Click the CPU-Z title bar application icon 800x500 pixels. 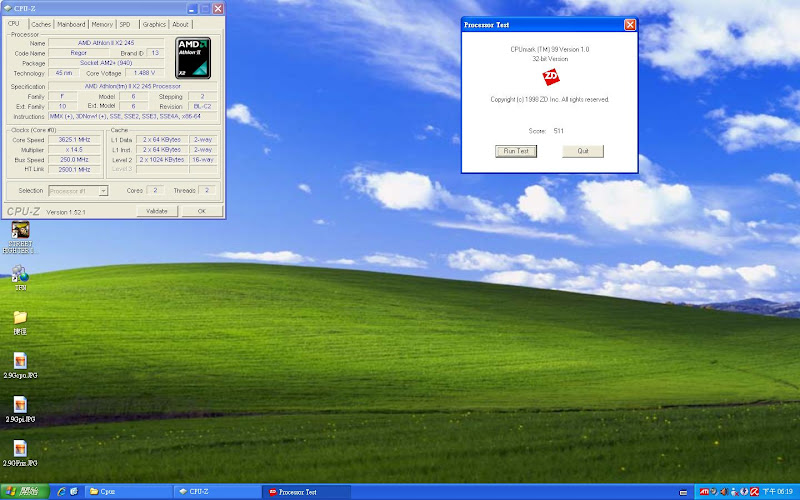tap(8, 9)
